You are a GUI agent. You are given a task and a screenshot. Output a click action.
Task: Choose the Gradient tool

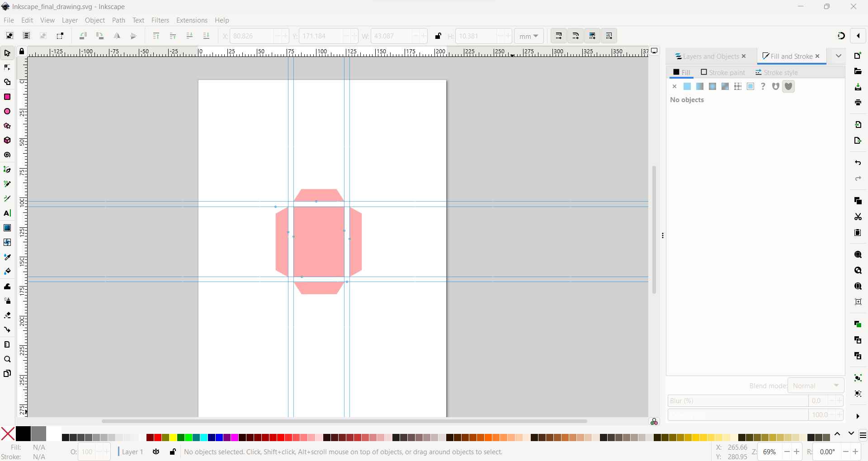coord(7,228)
